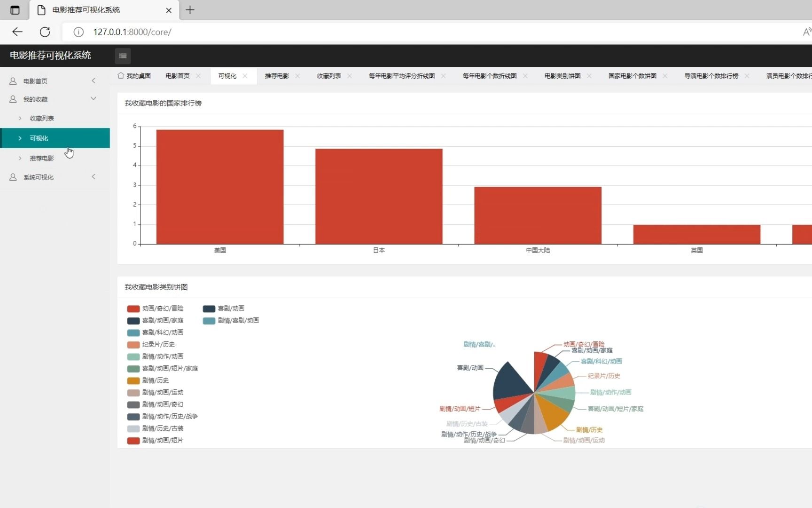Toggle 剧情/动作/动画 legend entry
This screenshot has width=812, height=508.
[x=156, y=357]
